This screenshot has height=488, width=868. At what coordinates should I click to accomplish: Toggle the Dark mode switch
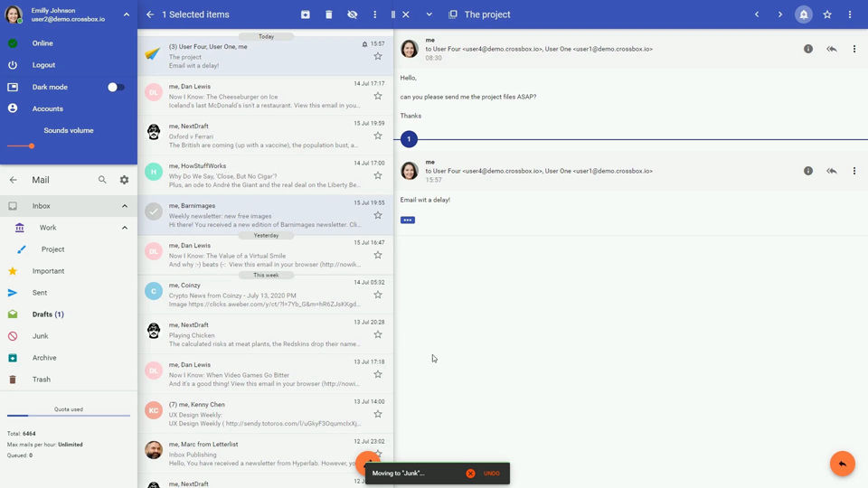pyautogui.click(x=116, y=87)
